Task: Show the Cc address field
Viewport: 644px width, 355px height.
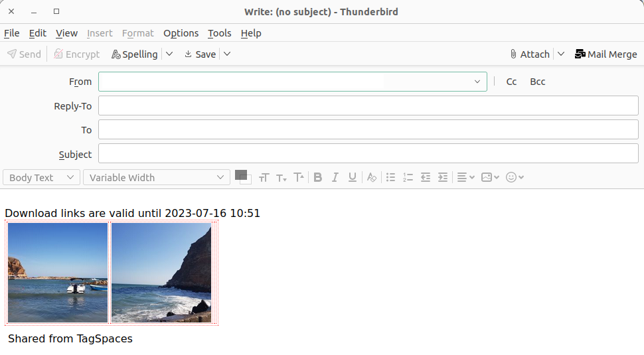Action: click(511, 82)
